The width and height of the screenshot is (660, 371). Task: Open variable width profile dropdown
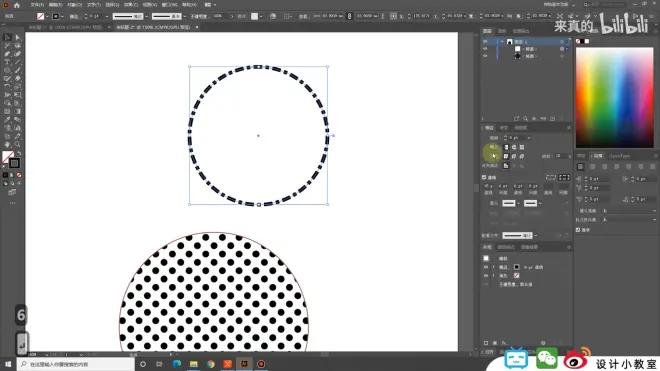146,16
